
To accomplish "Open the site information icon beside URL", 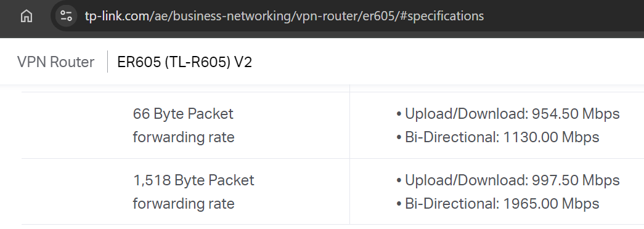I will click(x=66, y=16).
